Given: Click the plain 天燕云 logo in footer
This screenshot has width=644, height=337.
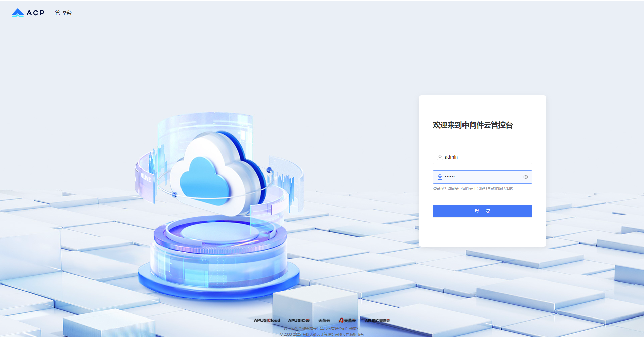Looking at the screenshot, I should pos(324,320).
